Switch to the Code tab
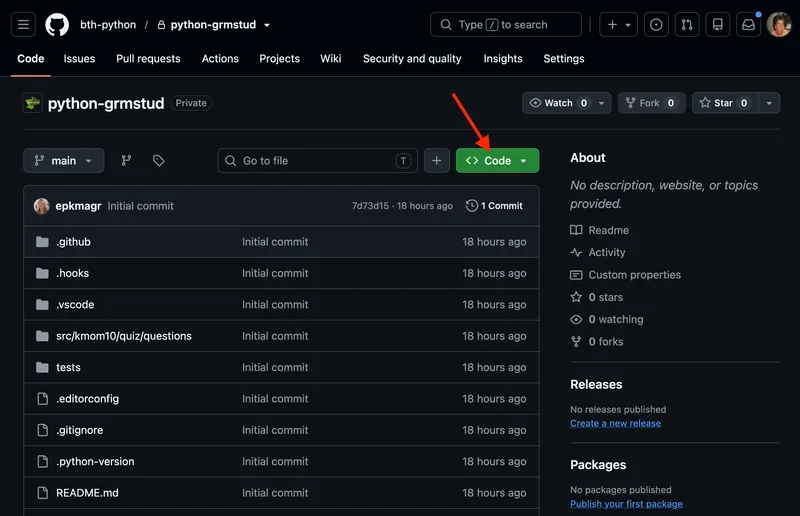 31,59
